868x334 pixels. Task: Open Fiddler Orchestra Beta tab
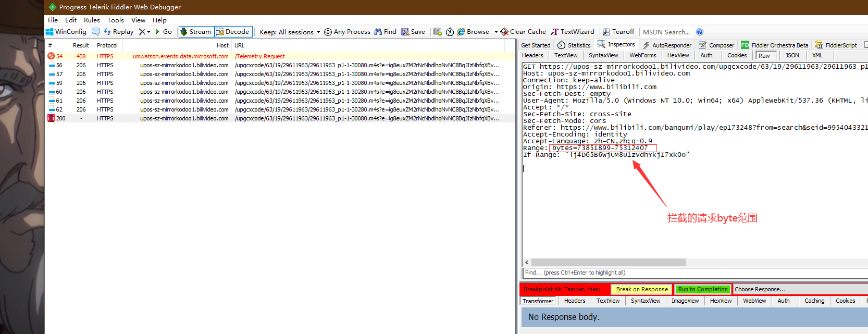click(775, 45)
